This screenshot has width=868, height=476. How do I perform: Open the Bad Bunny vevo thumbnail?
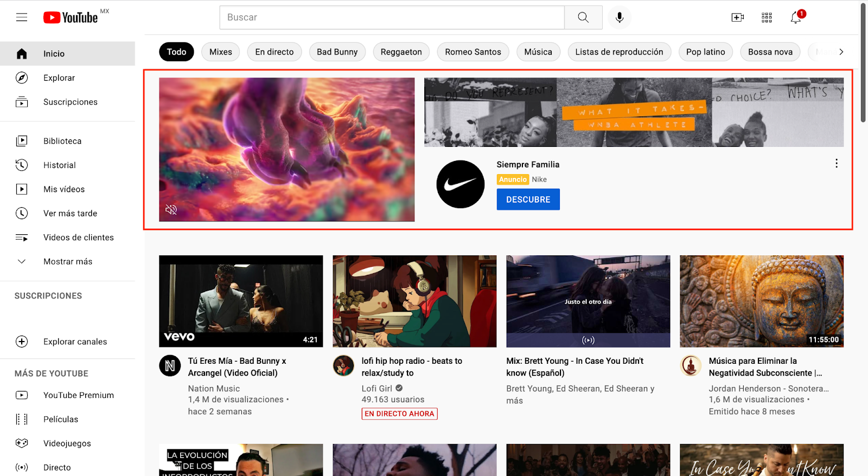(x=241, y=301)
